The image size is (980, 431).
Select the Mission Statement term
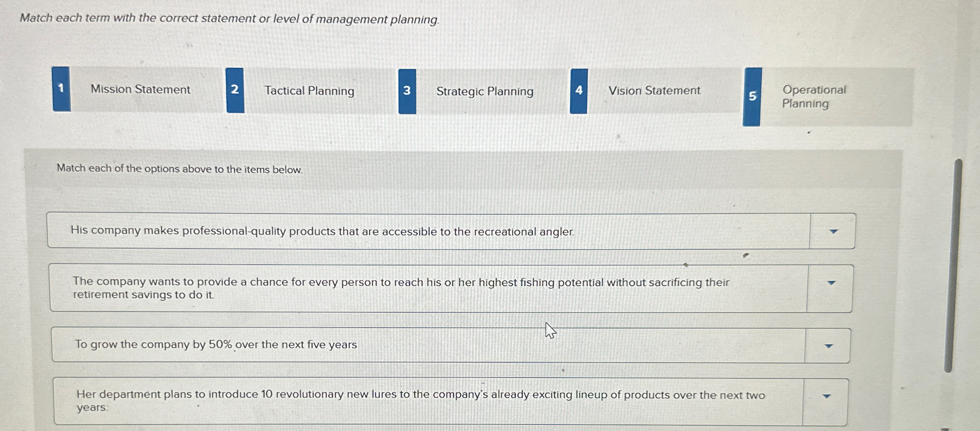pyautogui.click(x=140, y=90)
